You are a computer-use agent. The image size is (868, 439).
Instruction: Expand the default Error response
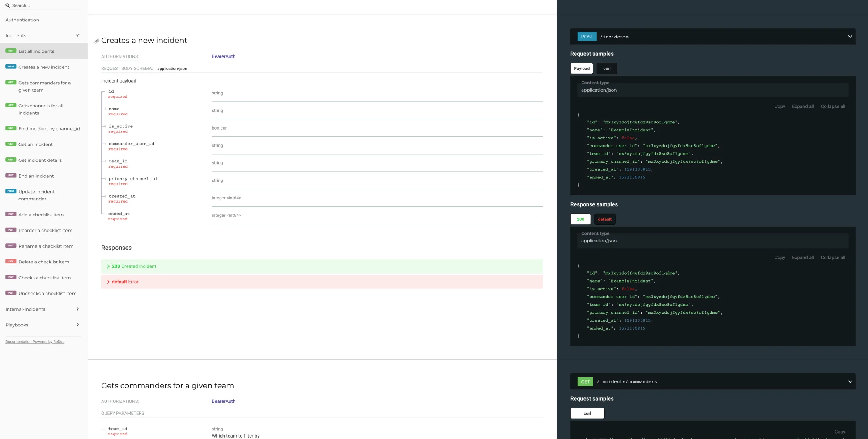tap(322, 282)
